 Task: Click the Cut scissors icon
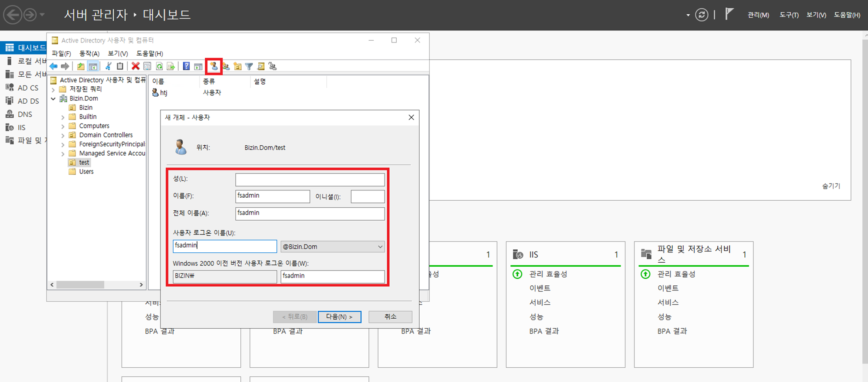pyautogui.click(x=108, y=66)
